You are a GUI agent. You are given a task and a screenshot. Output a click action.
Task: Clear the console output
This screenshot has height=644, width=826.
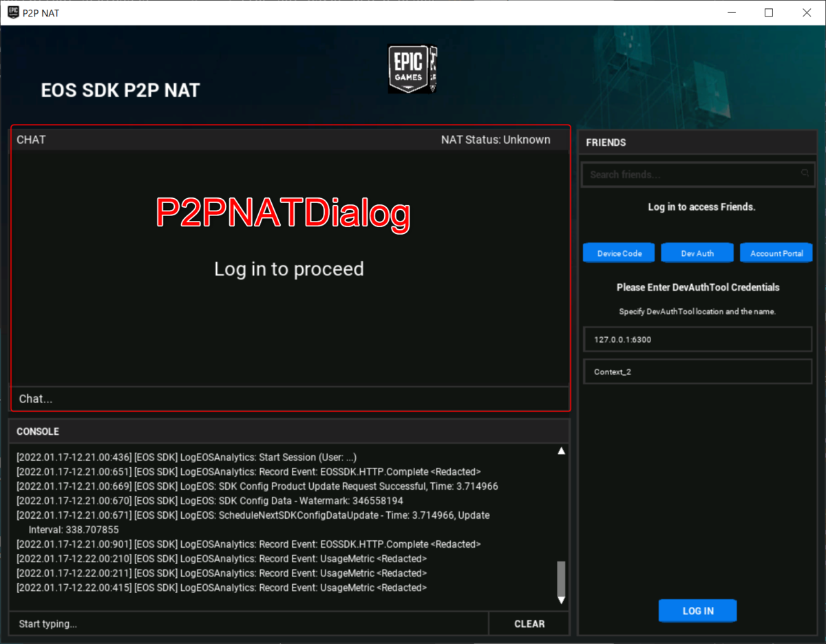click(529, 624)
